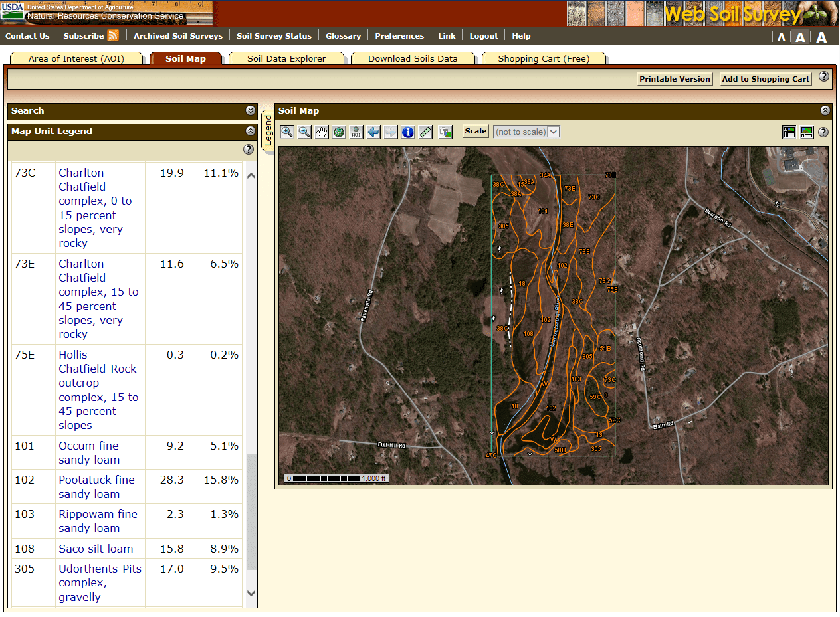Open the Download Soils Data tab
This screenshot has height=617, width=840.
click(413, 59)
